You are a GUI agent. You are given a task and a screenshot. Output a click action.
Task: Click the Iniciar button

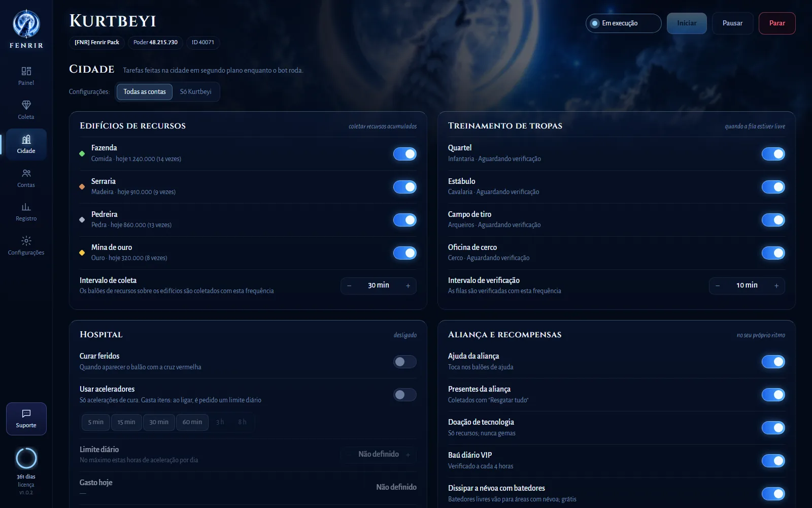pos(687,23)
